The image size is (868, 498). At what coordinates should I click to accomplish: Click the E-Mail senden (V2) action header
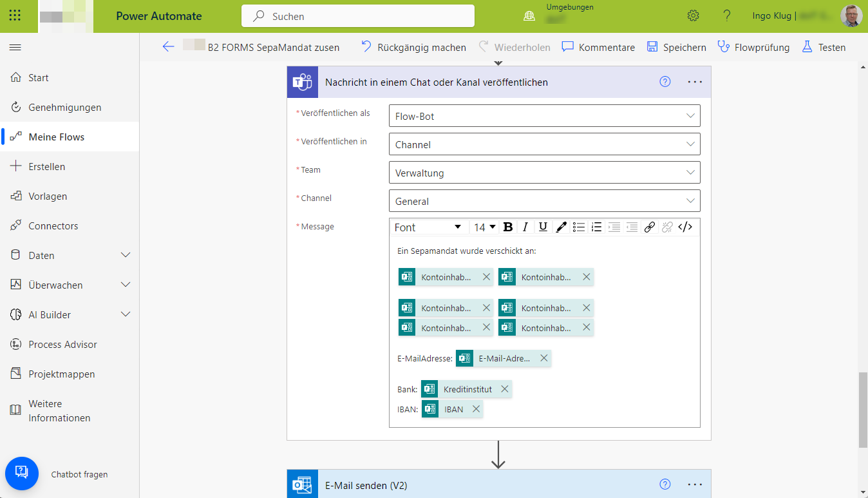pyautogui.click(x=498, y=484)
